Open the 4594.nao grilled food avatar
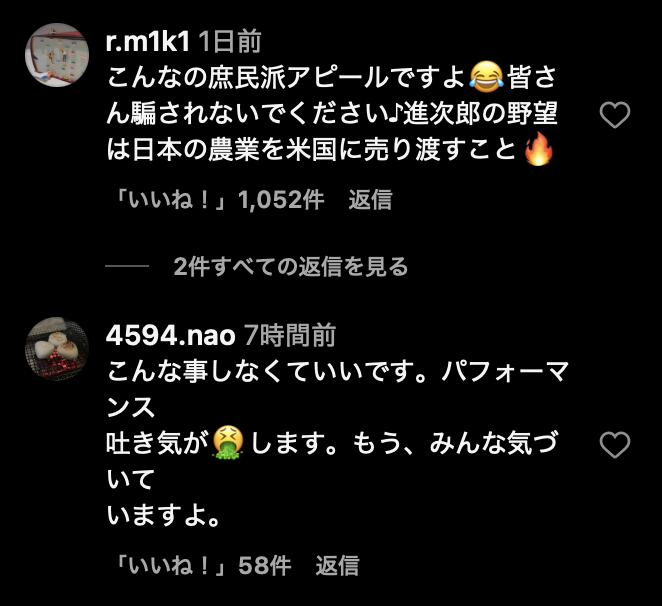662x606 pixels. pos(57,349)
